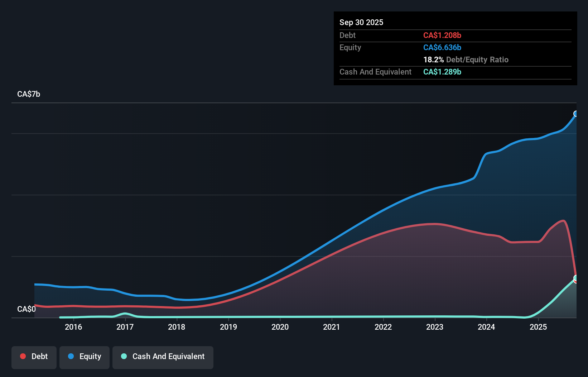Click the Debt row label in tooltip
Screen dimensions: 588x377
(347, 35)
